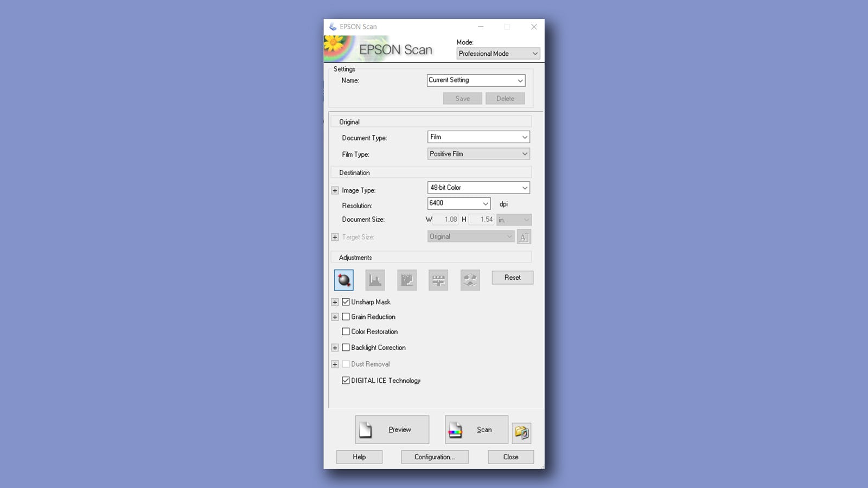Expand the Image Type plus expander

pos(335,191)
